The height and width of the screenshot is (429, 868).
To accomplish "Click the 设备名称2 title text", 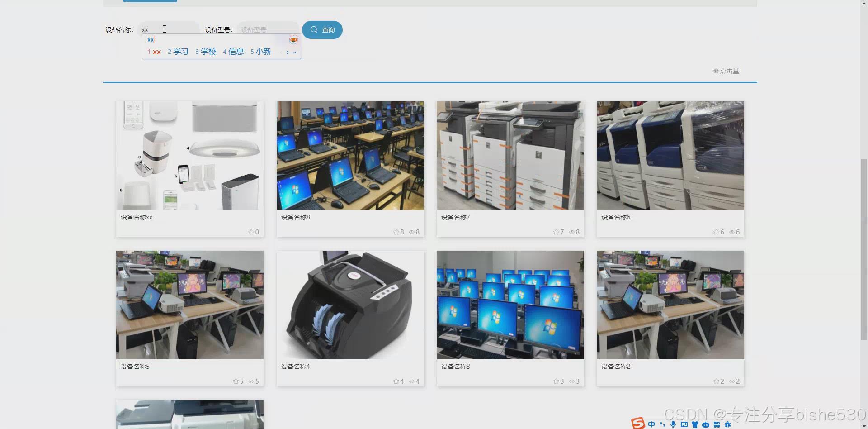I will point(616,367).
